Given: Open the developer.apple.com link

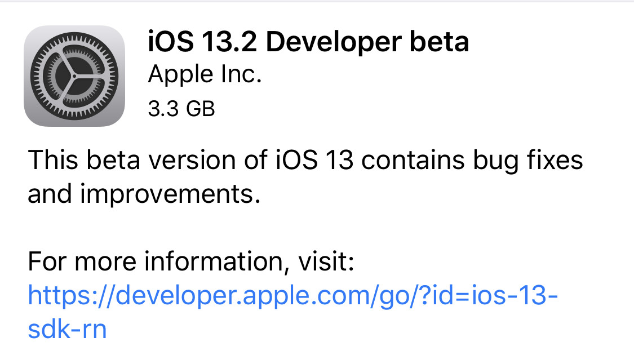Looking at the screenshot, I should [293, 296].
